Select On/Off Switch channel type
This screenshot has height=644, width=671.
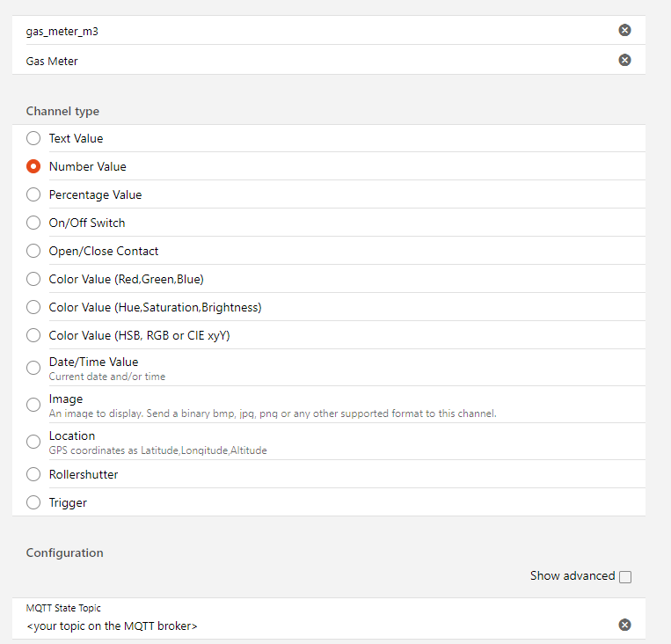point(33,223)
